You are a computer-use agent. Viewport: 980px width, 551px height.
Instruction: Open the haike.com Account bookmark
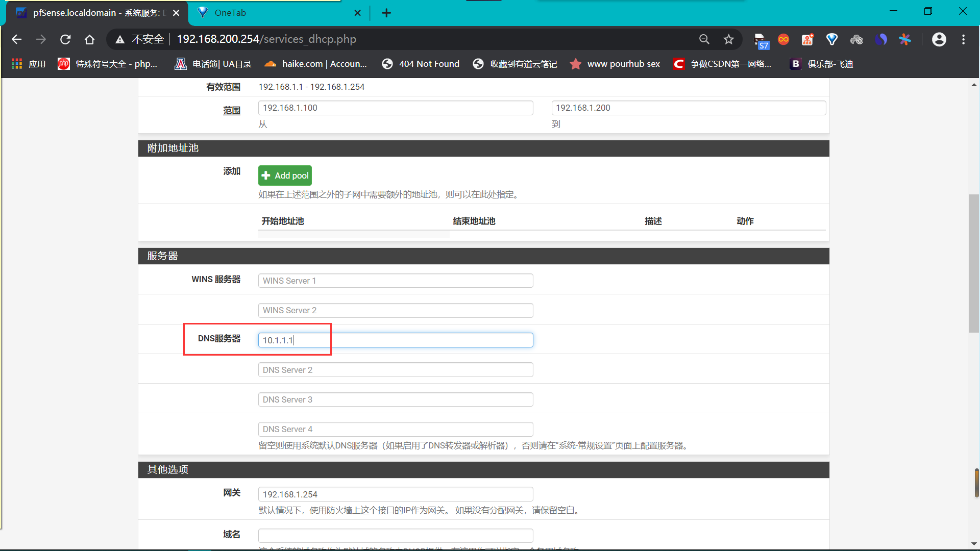(315, 64)
